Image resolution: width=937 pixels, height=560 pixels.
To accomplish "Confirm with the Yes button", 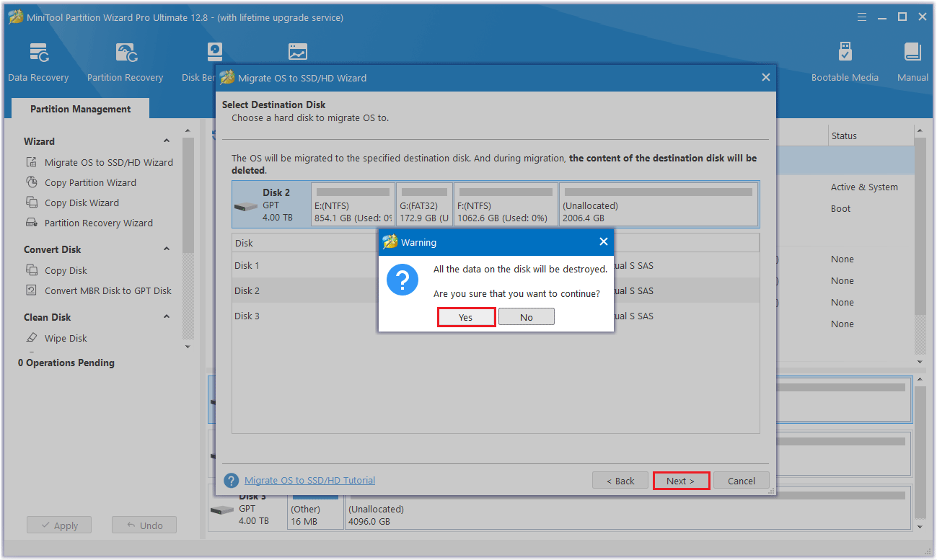I will pyautogui.click(x=466, y=317).
